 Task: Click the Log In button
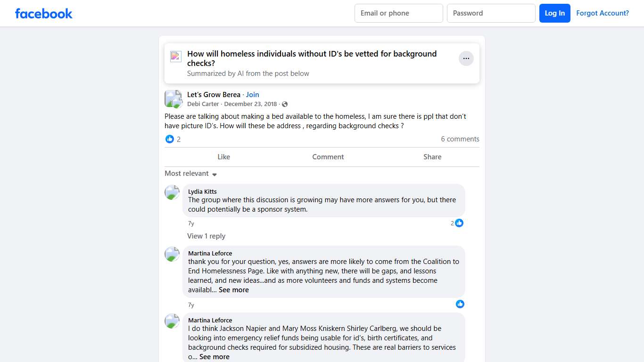click(554, 13)
